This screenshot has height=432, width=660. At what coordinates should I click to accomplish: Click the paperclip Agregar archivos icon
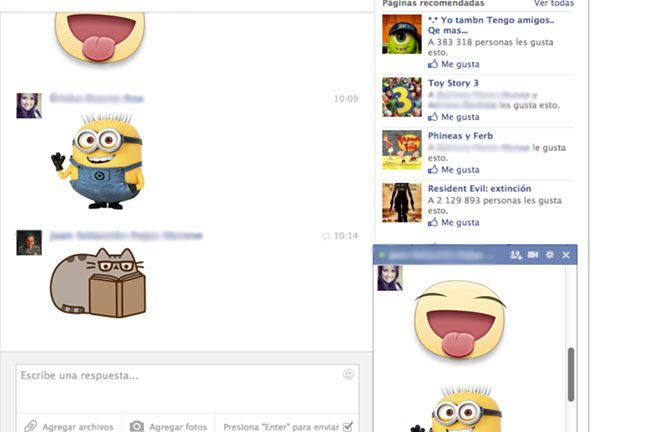[x=30, y=426]
